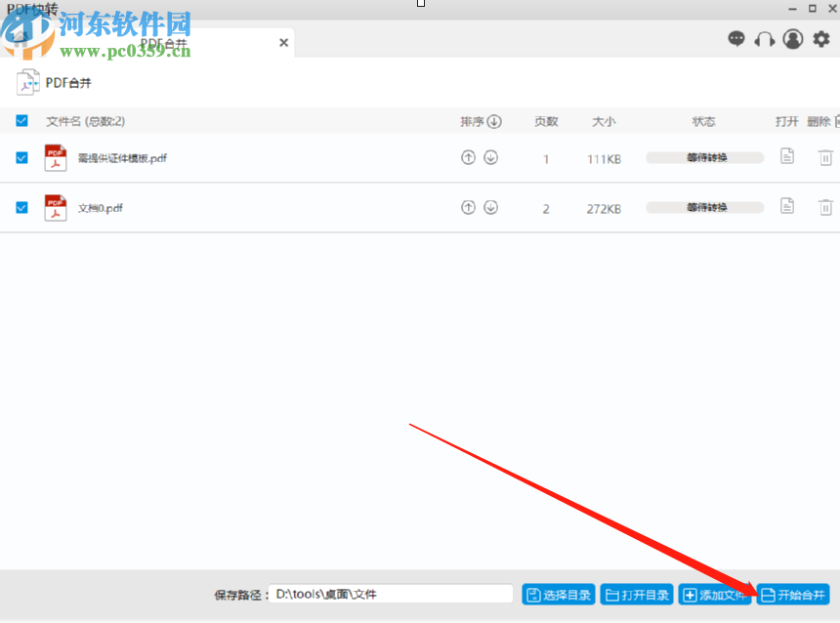Open the settings gear icon
The width and height of the screenshot is (840, 623).
pos(821,39)
